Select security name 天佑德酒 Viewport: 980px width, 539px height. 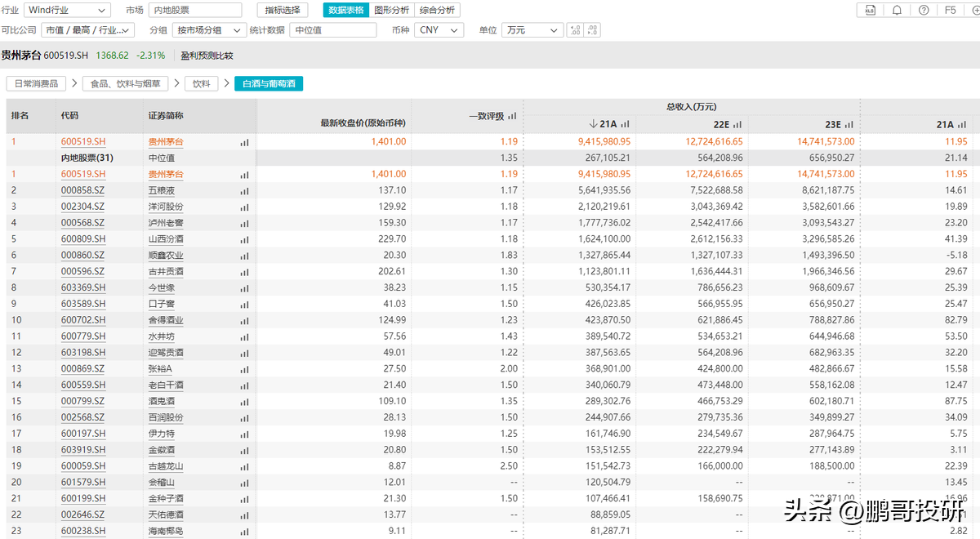point(166,514)
